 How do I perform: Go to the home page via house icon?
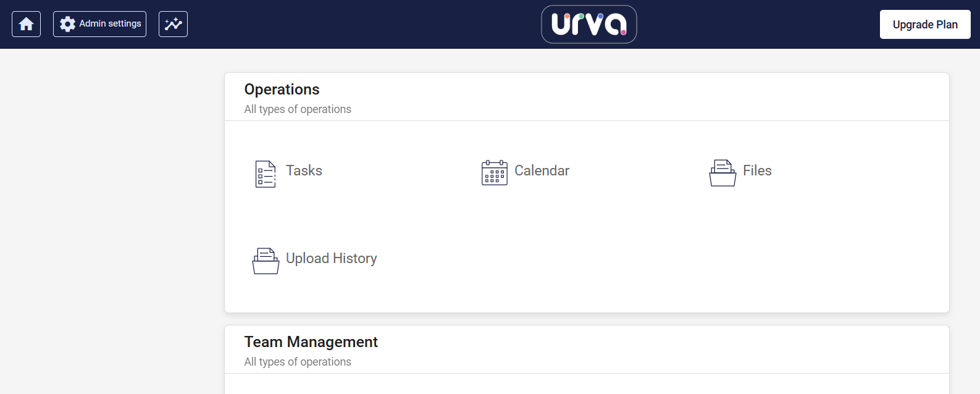click(x=26, y=24)
